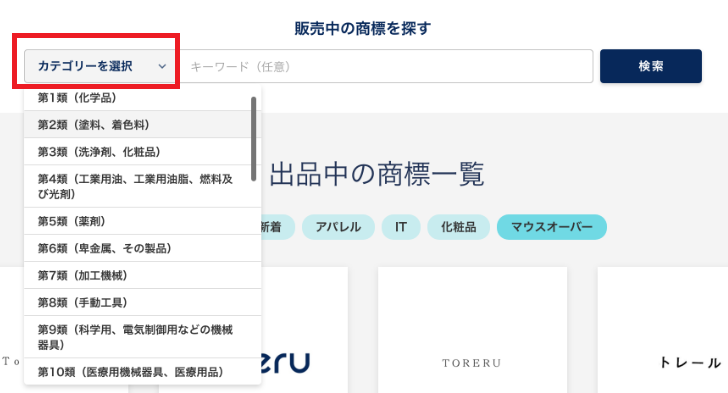Open the blue eru logo trademark card
Screen dimensions: 728x393
[x=304, y=330]
